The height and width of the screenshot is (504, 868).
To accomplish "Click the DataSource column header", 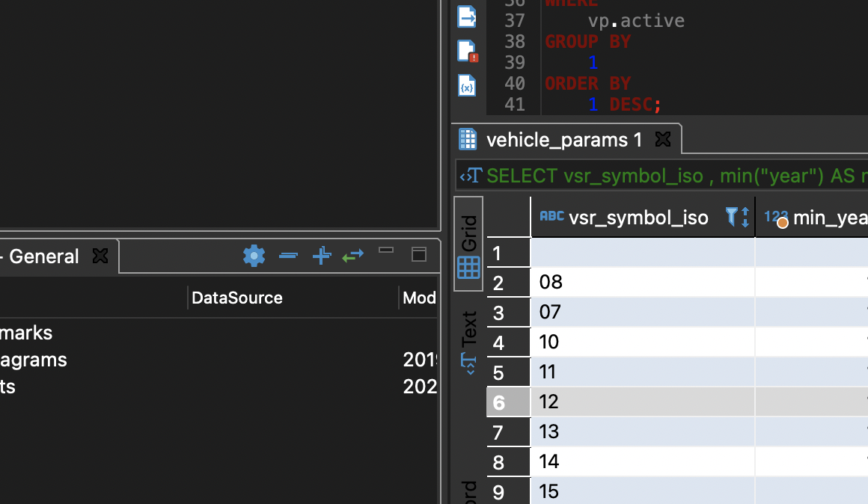I will pos(236,298).
